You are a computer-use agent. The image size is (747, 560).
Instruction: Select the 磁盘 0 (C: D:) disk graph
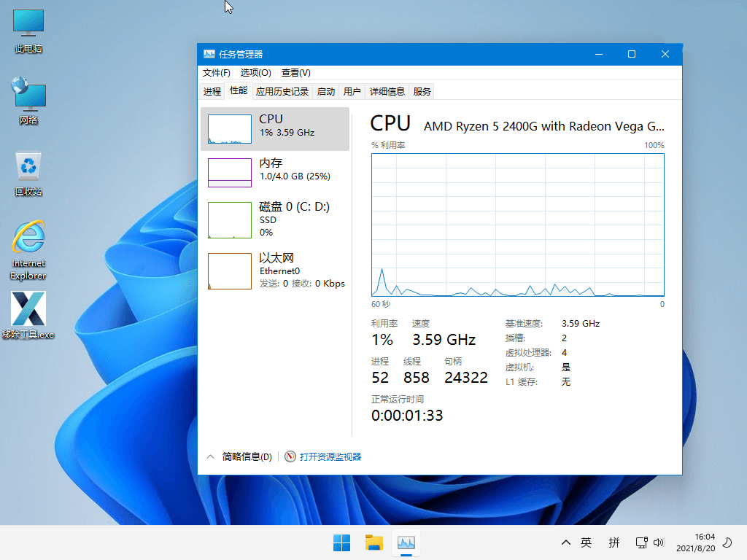click(x=275, y=219)
